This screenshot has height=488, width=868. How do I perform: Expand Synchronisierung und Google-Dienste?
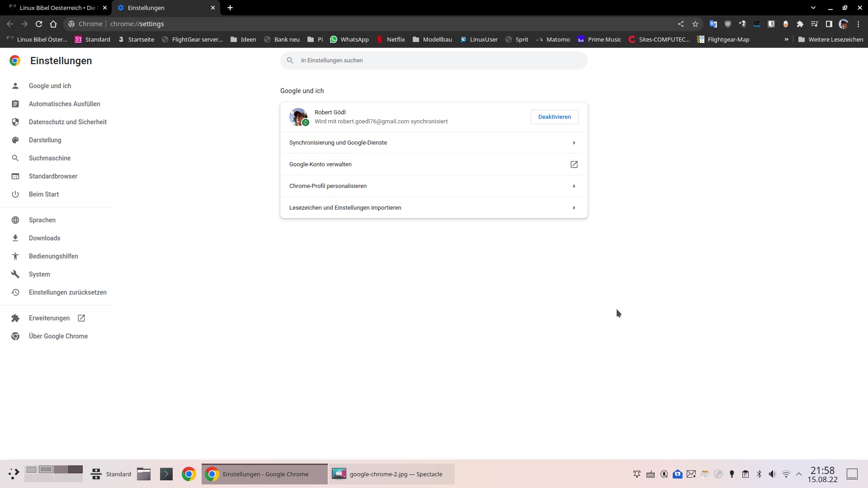coord(434,142)
